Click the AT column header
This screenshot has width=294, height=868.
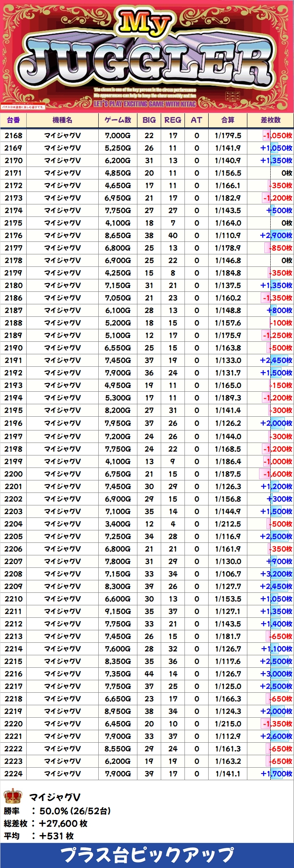[197, 120]
